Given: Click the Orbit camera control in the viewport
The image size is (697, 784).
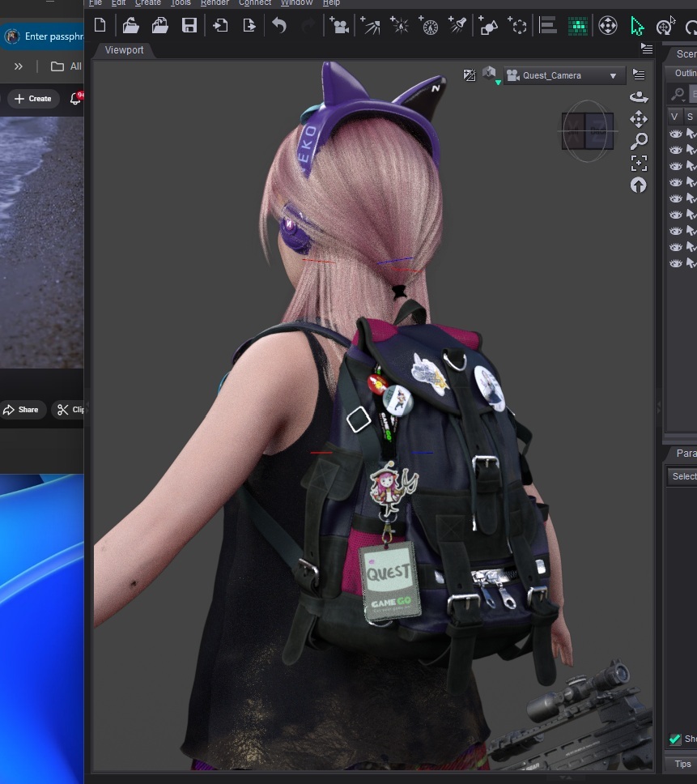Looking at the screenshot, I should (639, 97).
